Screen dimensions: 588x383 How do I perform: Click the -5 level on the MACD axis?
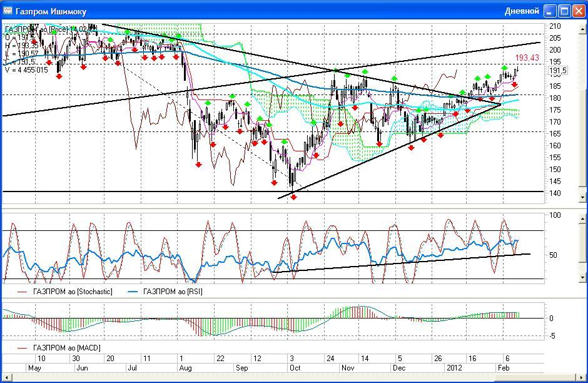(552, 336)
